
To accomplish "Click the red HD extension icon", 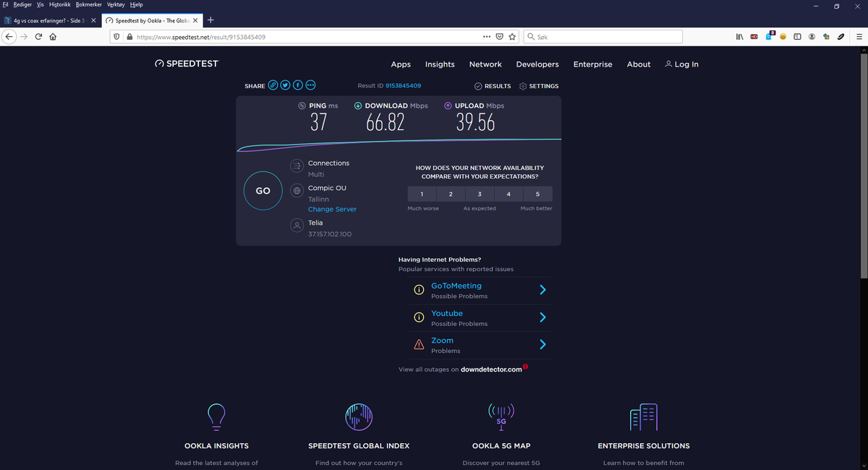I will click(x=754, y=36).
